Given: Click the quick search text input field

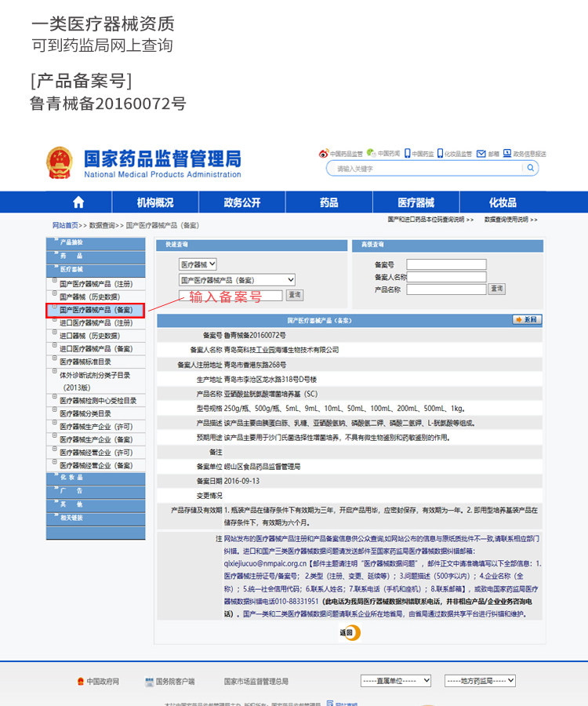Looking at the screenshot, I should 230,296.
